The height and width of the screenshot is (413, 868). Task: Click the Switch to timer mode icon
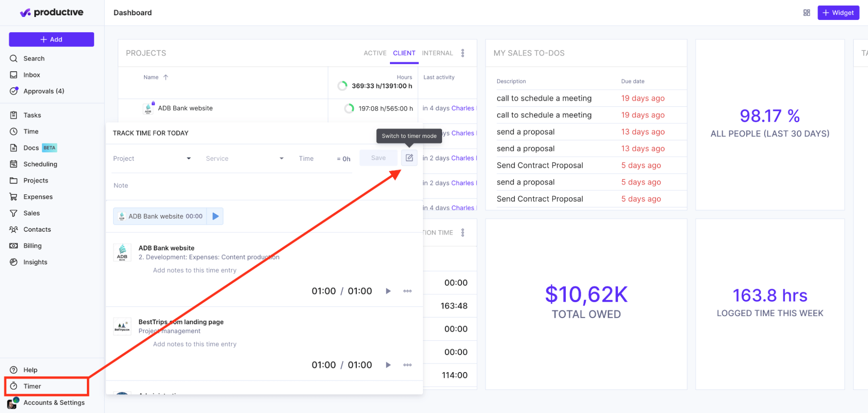(x=409, y=158)
